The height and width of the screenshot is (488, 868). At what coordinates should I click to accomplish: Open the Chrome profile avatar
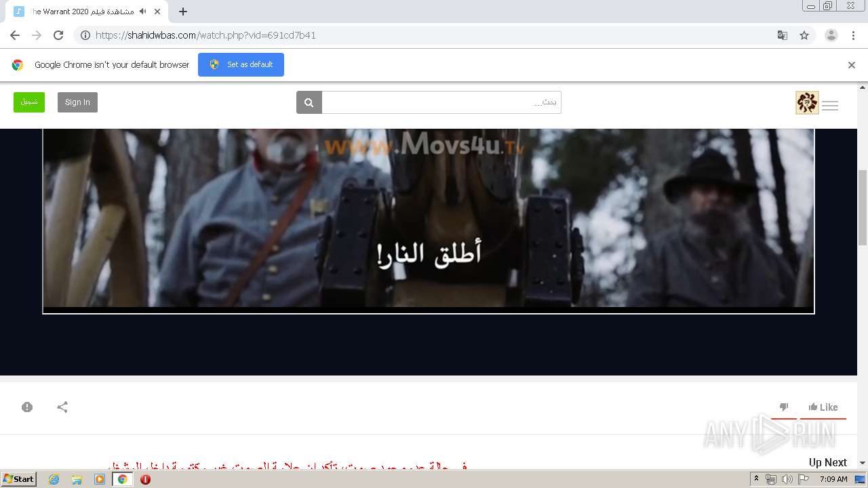831,35
